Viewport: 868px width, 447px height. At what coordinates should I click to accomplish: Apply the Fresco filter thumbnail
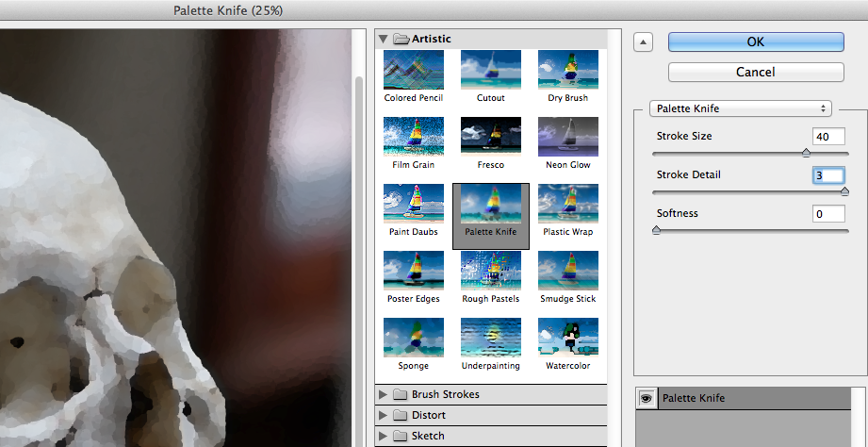490,137
